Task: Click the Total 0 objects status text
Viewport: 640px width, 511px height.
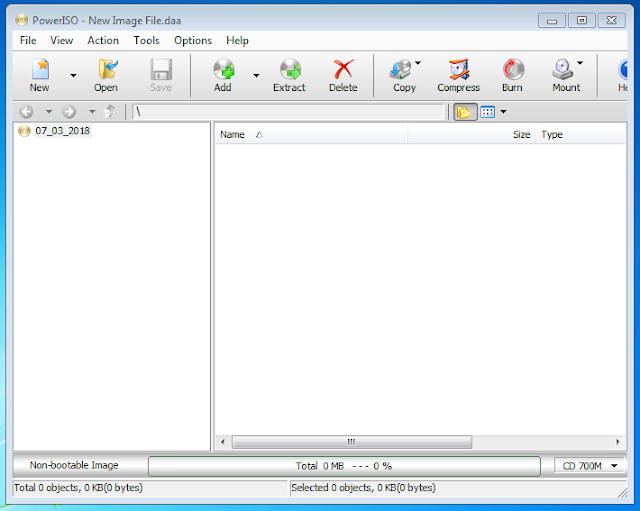Action: click(78, 488)
